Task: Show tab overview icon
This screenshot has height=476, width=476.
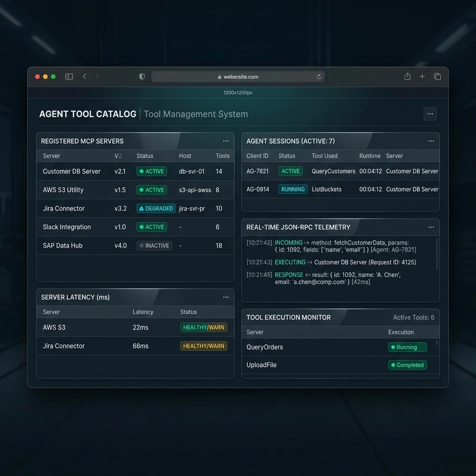Action: [x=437, y=77]
